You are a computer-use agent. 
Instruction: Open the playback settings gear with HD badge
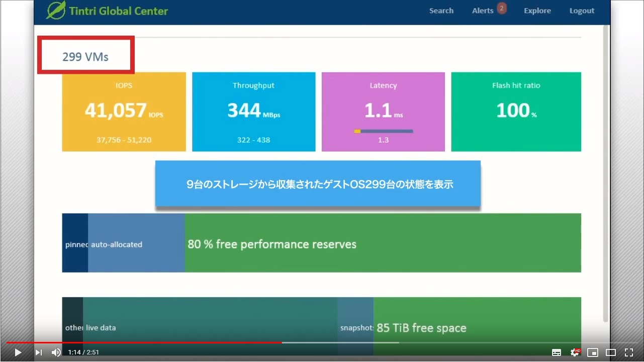(574, 352)
